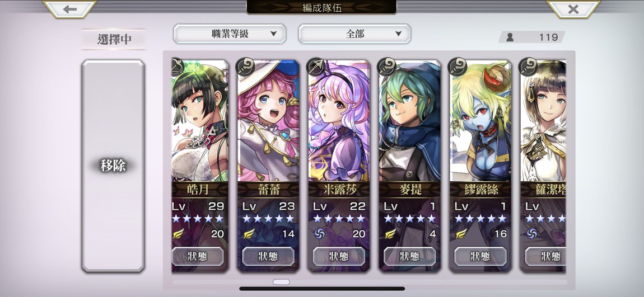Click the 全部 dropdown arrow

398,34
